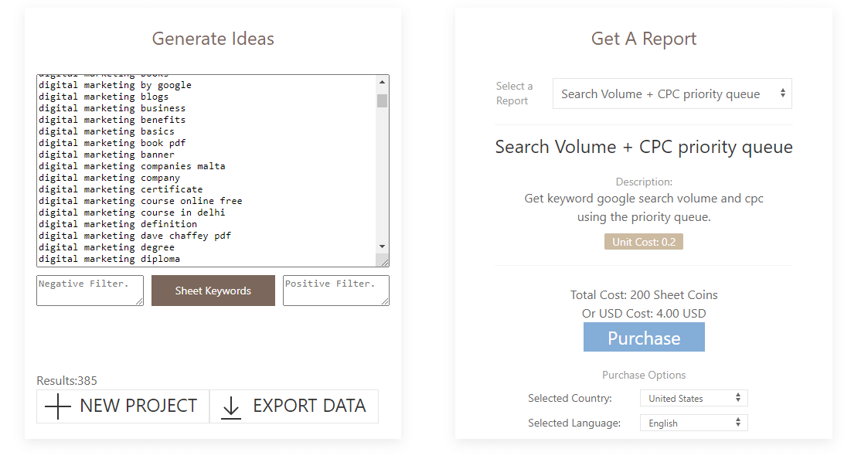Viewport: 868px width, 459px height.
Task: Click the keyword list scroll up arrow
Action: tap(382, 82)
